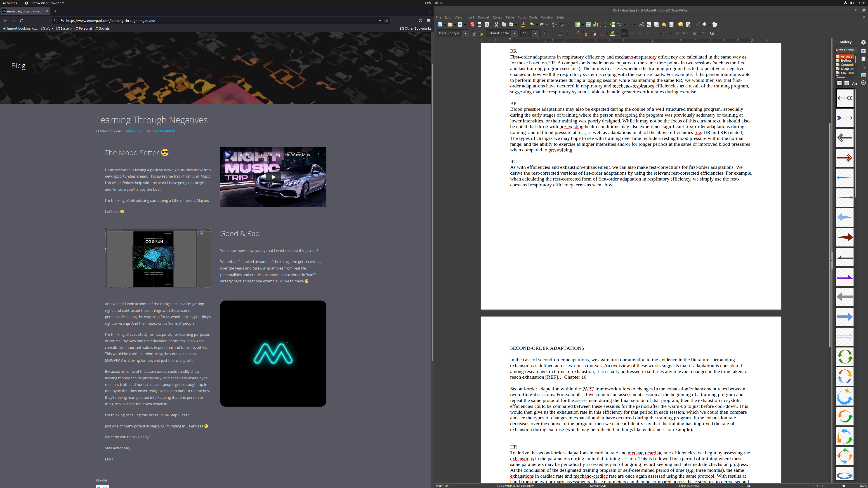Open the Insert Table dropdown arrow
868x488 pixels.
583,25
